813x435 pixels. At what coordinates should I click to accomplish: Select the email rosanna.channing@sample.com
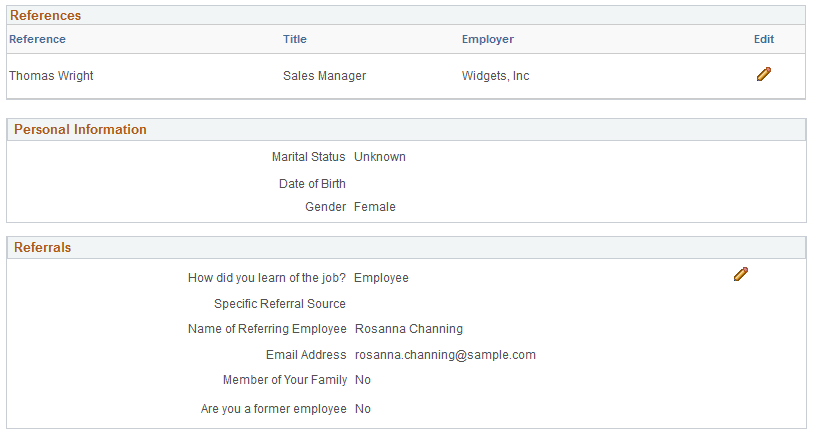coord(445,355)
